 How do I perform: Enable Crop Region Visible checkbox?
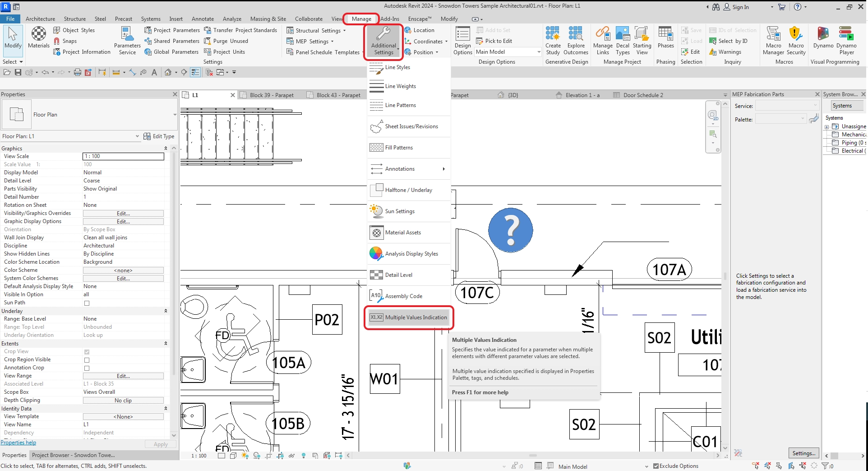click(x=87, y=360)
